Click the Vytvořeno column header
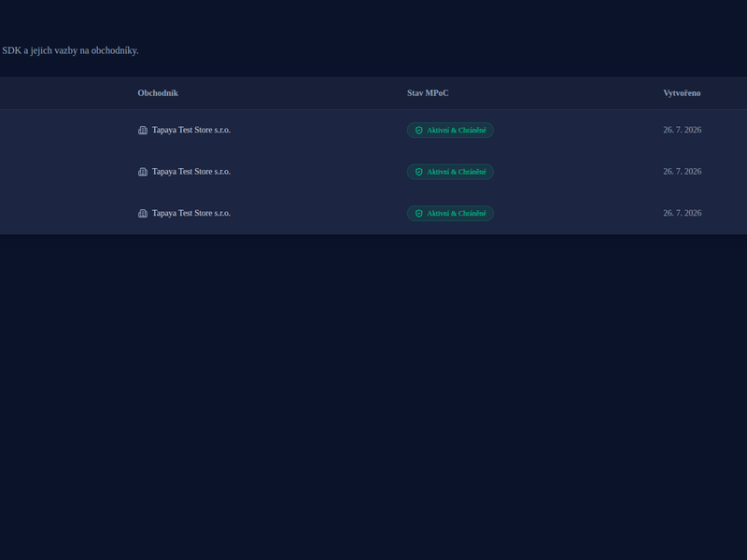 (x=682, y=93)
